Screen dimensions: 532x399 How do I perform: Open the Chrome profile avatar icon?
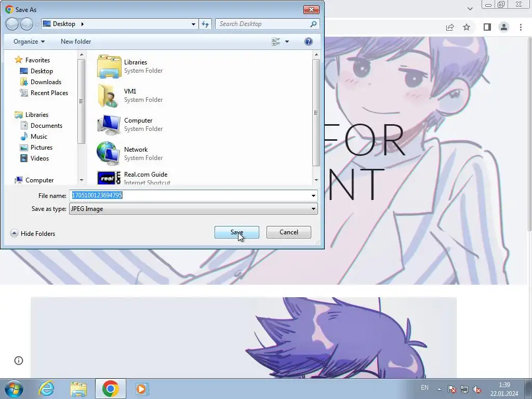click(x=504, y=27)
